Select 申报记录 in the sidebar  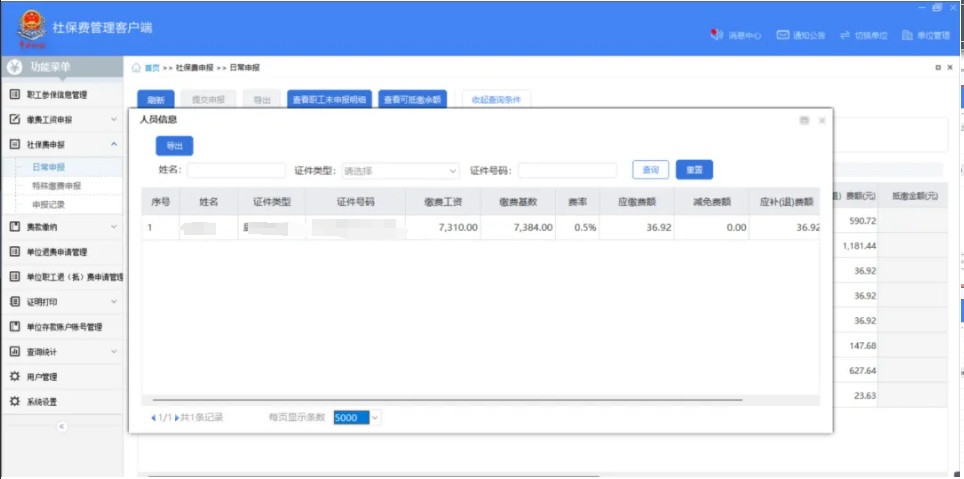click(x=49, y=204)
